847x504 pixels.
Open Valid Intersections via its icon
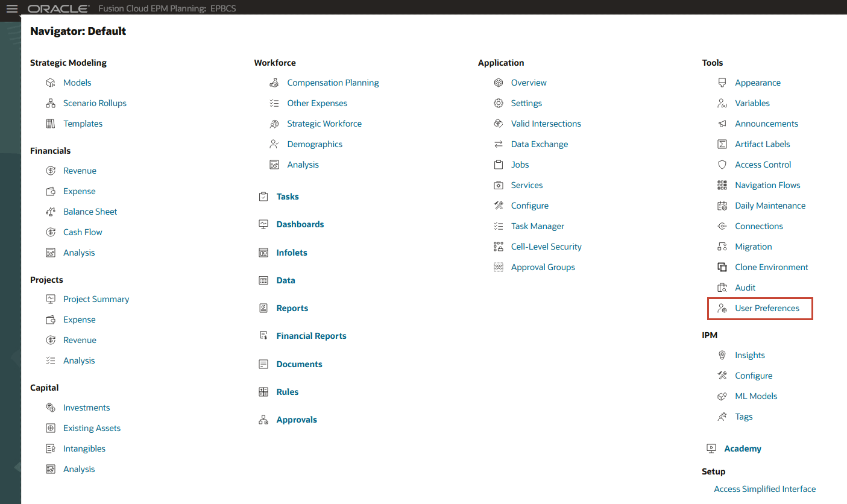(499, 124)
